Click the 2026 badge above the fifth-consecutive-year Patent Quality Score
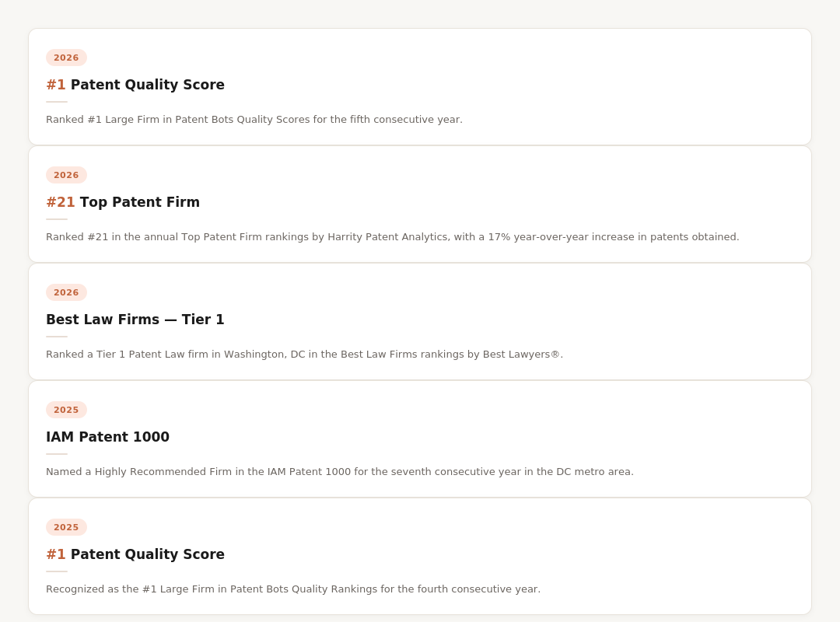The image size is (840, 622). click(x=66, y=58)
